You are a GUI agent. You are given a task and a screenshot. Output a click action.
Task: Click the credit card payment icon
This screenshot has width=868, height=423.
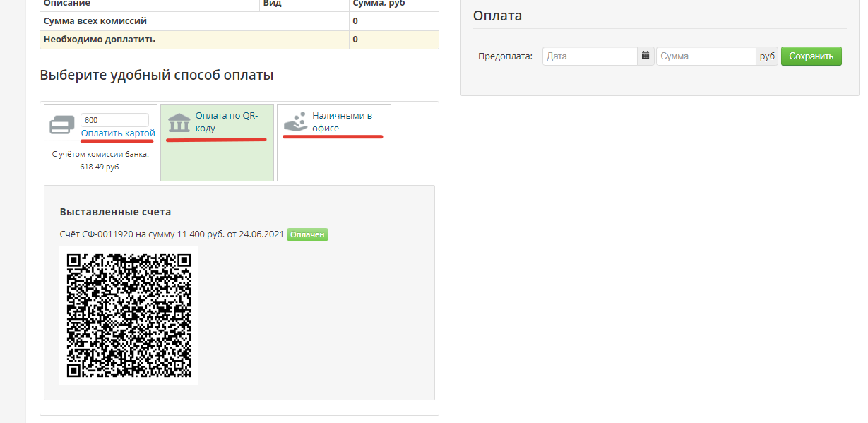62,126
